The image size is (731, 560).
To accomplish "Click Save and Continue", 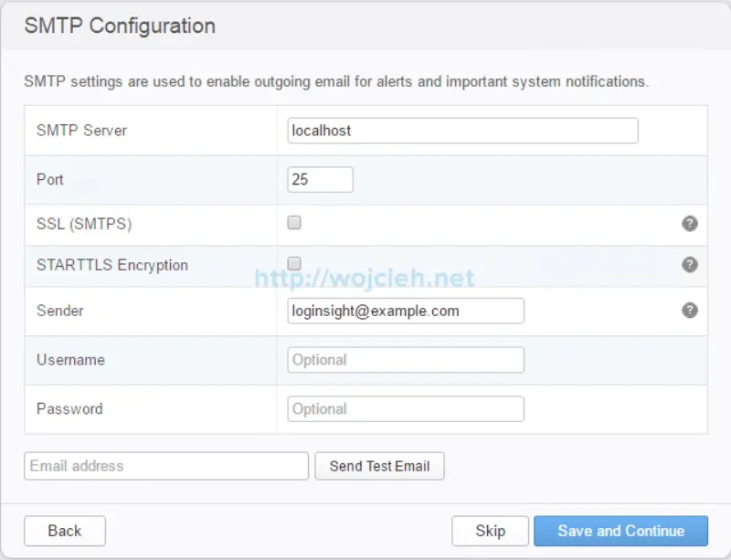I will 621,531.
